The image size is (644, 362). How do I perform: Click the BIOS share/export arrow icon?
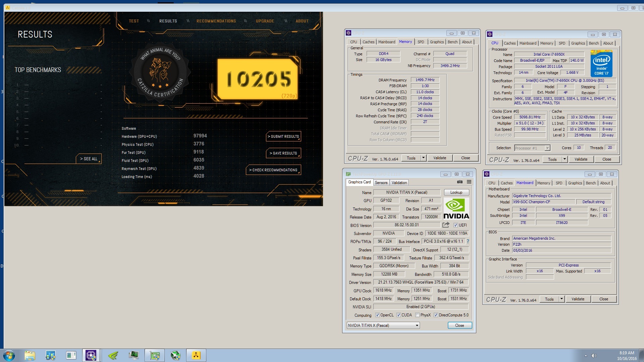click(446, 225)
